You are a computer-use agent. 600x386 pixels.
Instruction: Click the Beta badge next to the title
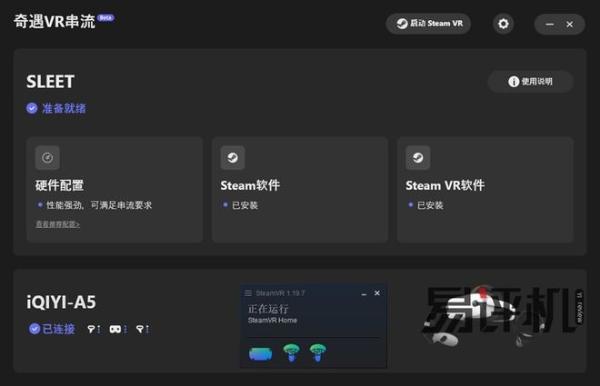pos(106,18)
